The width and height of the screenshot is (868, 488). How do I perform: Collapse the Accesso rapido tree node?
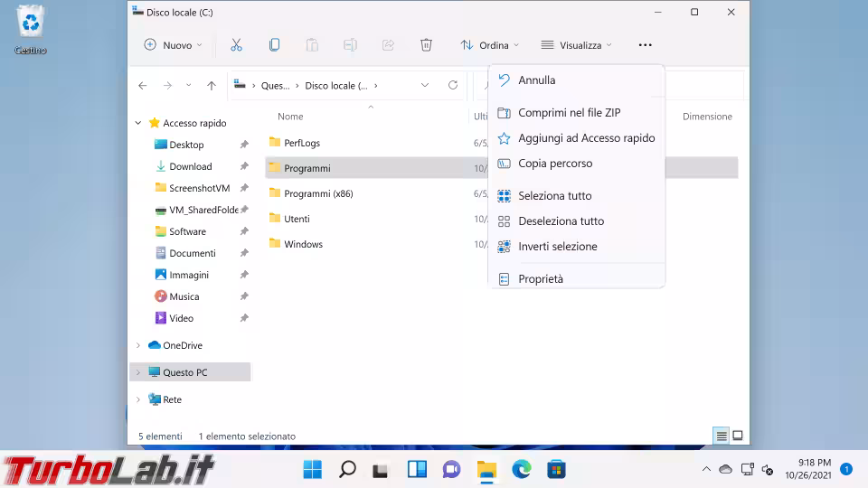(138, 123)
